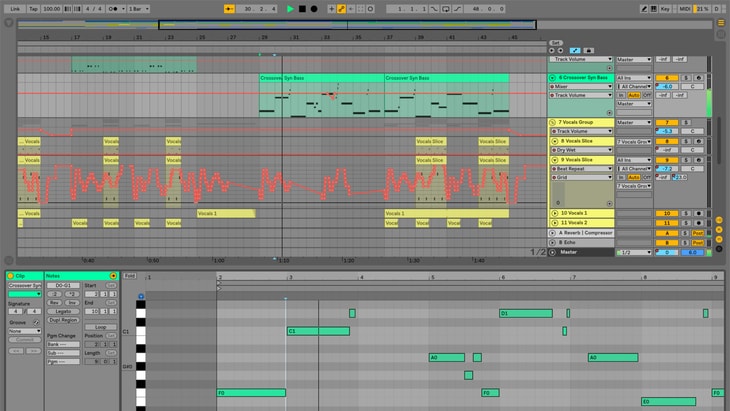Click the Tap tempo button
Viewport: 730px width, 411px height.
(x=33, y=9)
